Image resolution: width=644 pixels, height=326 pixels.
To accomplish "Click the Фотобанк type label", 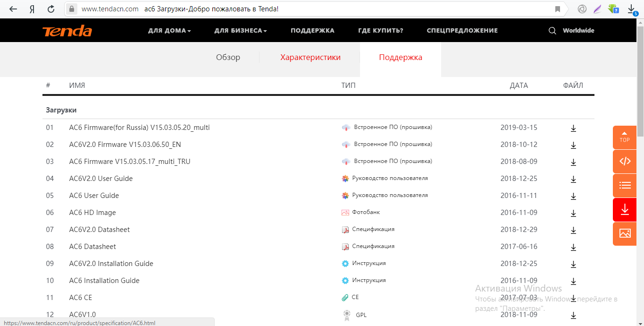I will pyautogui.click(x=366, y=213).
